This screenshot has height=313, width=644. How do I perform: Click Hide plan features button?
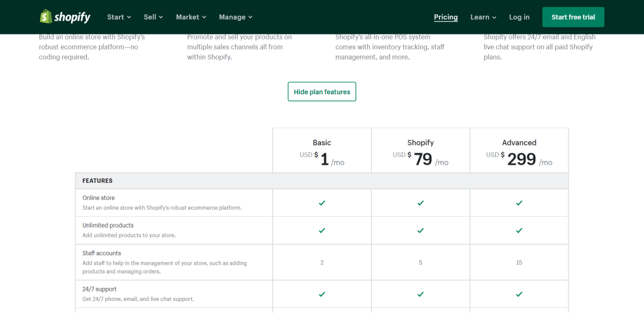(321, 92)
